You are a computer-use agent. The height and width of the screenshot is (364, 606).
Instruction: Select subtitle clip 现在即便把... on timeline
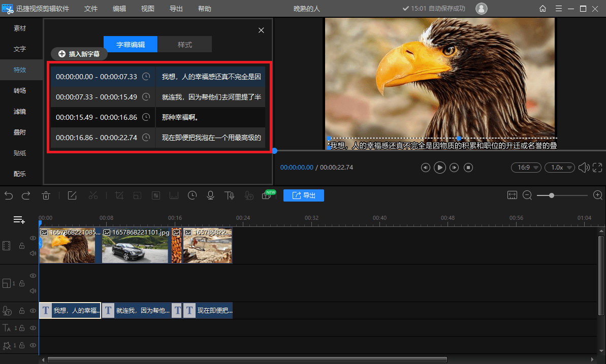tap(208, 310)
